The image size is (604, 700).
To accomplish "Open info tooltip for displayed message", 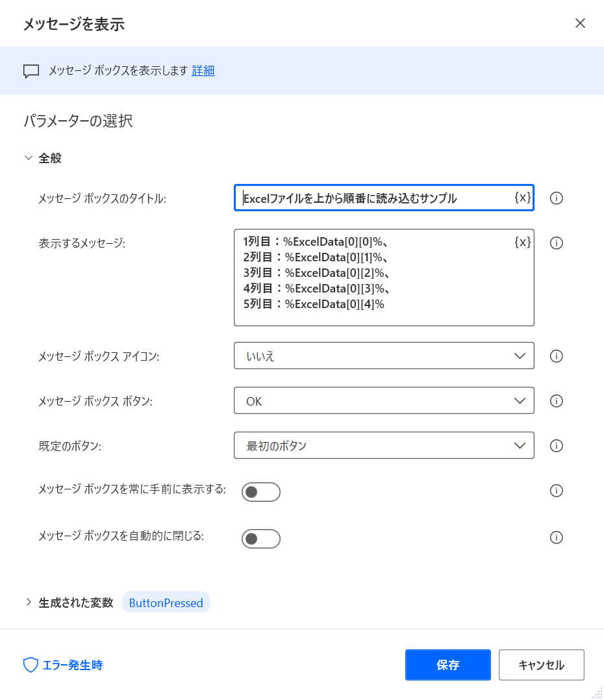I will coord(557,243).
